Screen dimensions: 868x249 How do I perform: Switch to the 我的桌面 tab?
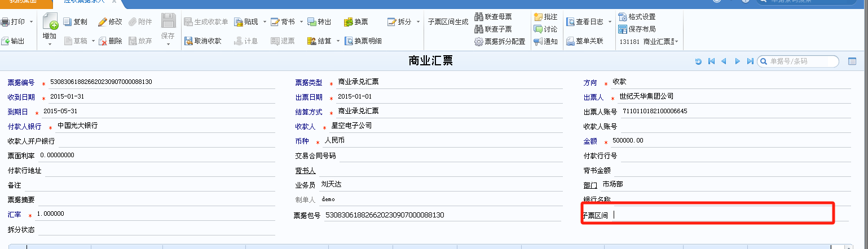pyautogui.click(x=23, y=2)
